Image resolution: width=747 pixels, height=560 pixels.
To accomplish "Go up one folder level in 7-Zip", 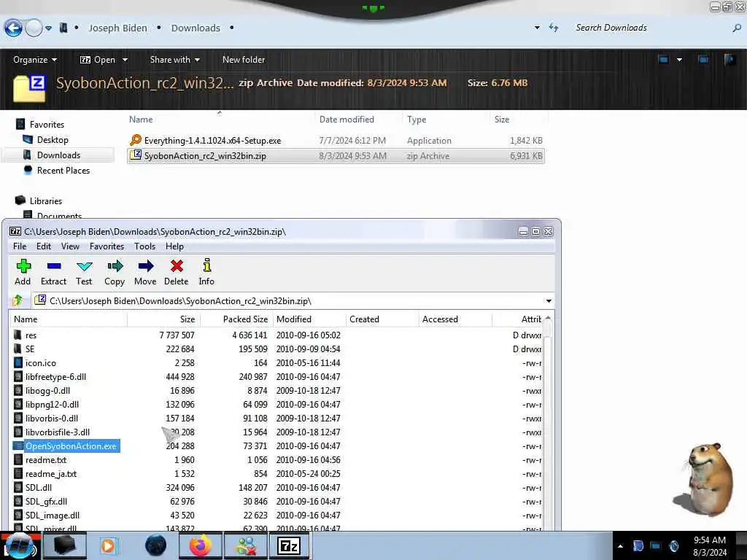I will [x=18, y=300].
